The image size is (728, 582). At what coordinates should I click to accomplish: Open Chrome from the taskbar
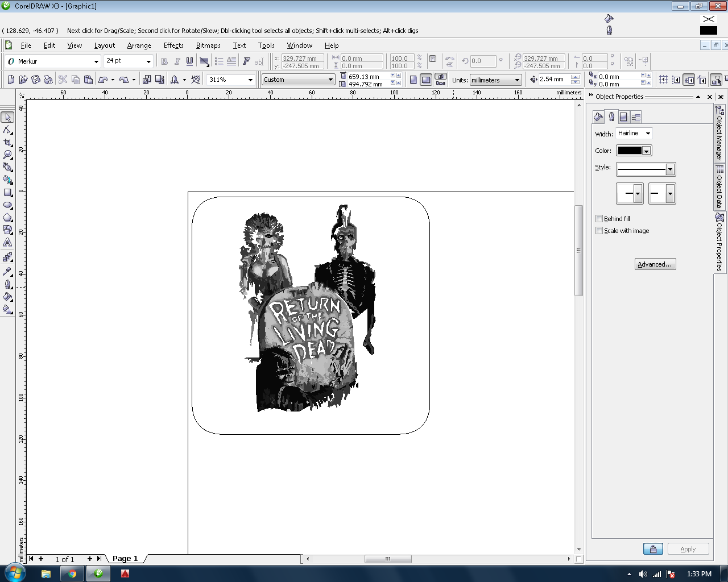(x=72, y=573)
